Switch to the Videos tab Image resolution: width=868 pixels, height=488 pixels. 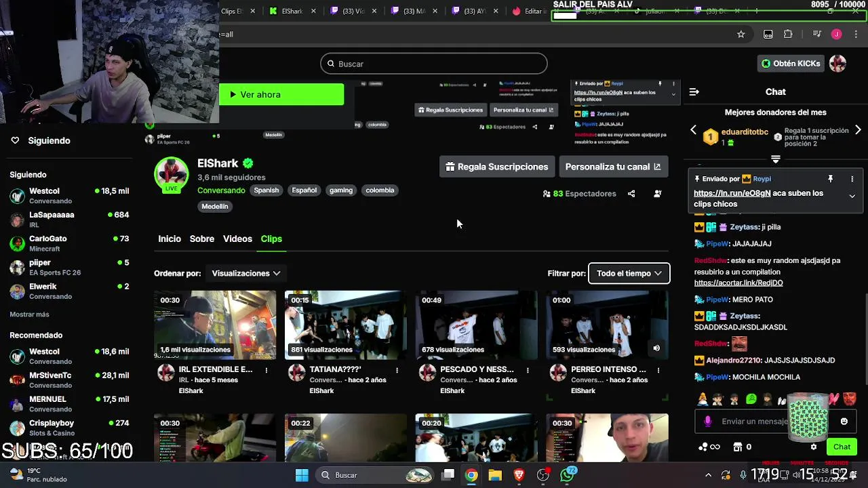tap(237, 239)
